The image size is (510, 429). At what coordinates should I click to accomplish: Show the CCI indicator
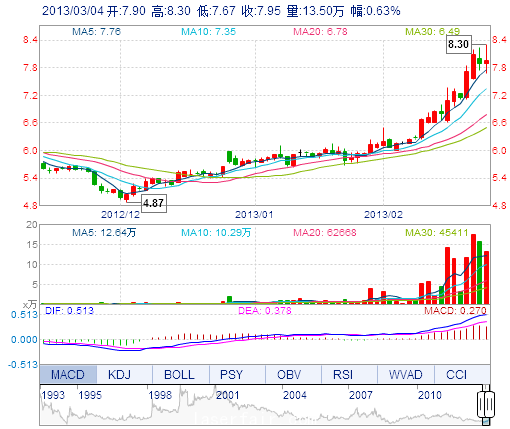pos(456,374)
